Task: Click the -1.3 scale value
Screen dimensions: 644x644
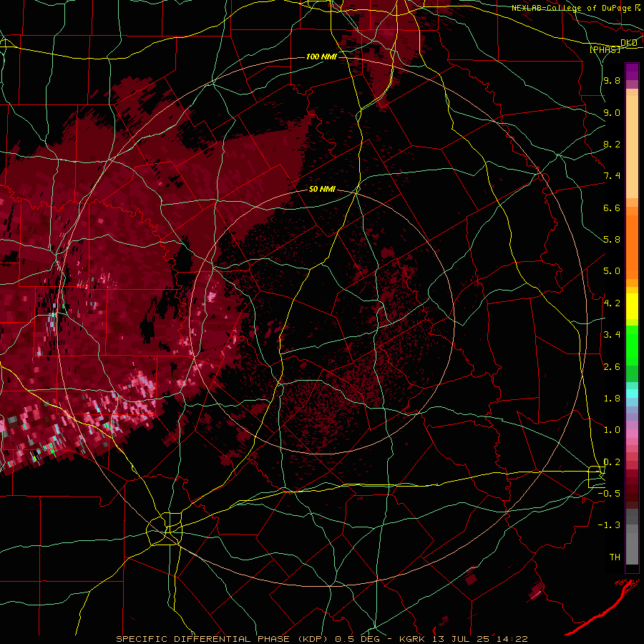Action: point(609,525)
